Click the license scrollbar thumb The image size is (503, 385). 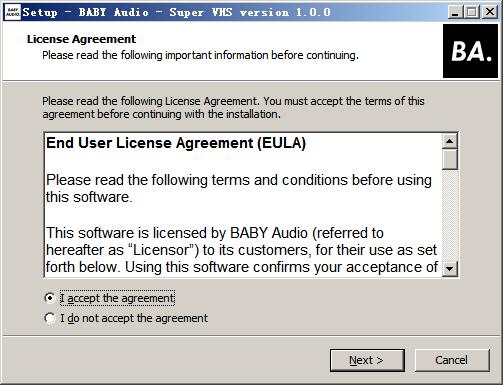pos(450,159)
